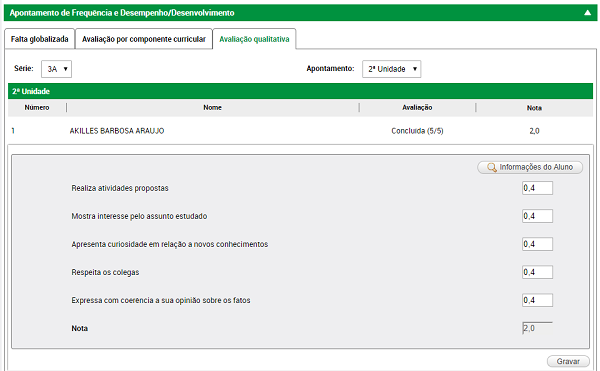Switch to Avaliação por componente curricular tab
600x371 pixels.
tap(144, 39)
